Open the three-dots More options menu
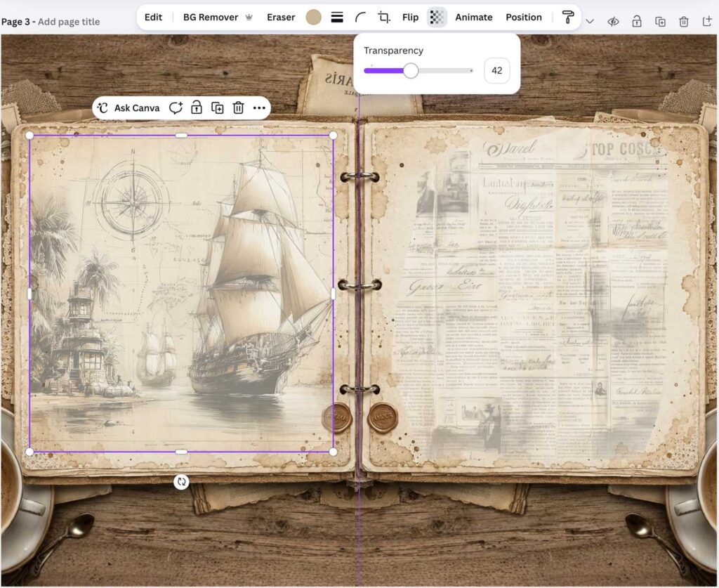719x588 pixels. (x=259, y=108)
